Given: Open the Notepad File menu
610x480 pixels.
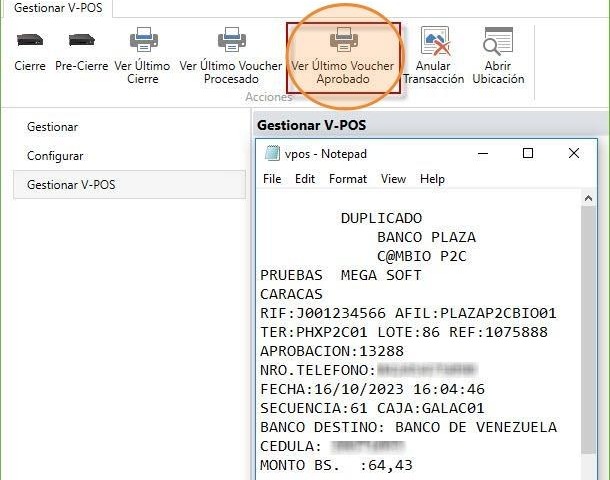Looking at the screenshot, I should click(272, 179).
